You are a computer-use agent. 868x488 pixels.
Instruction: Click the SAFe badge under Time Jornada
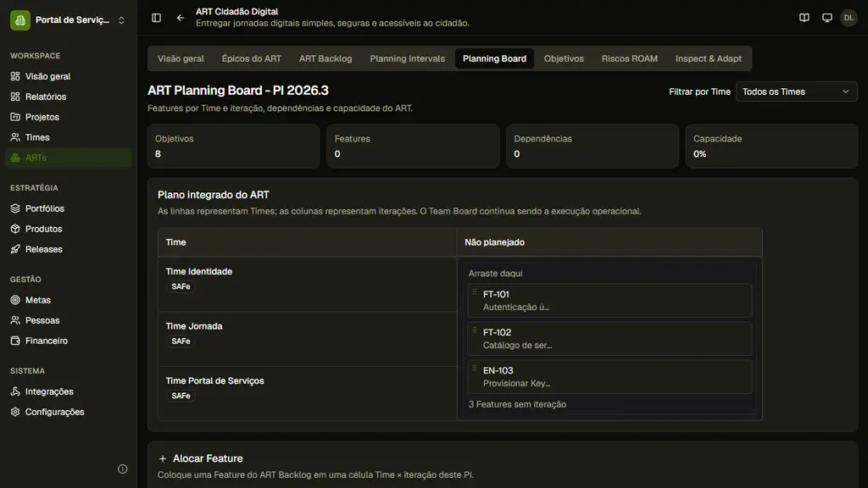pos(181,341)
